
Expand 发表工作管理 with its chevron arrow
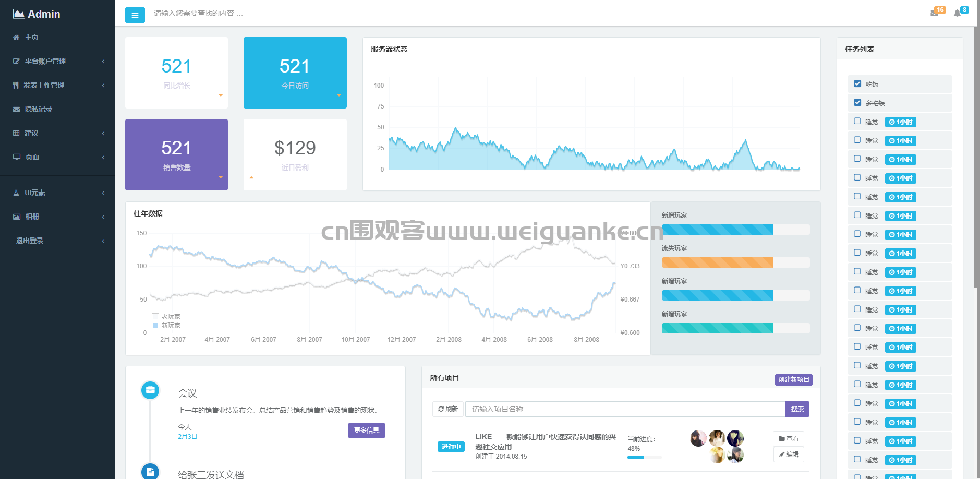tap(103, 86)
